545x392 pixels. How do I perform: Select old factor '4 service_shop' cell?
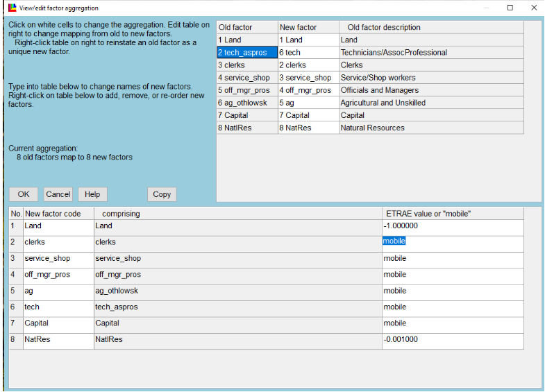(247, 78)
